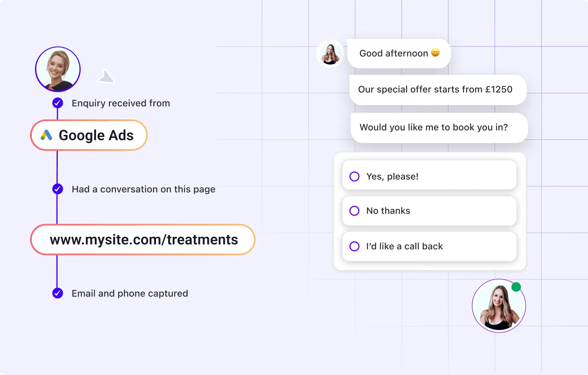Click the large agent avatar at bottom right

pyautogui.click(x=498, y=305)
